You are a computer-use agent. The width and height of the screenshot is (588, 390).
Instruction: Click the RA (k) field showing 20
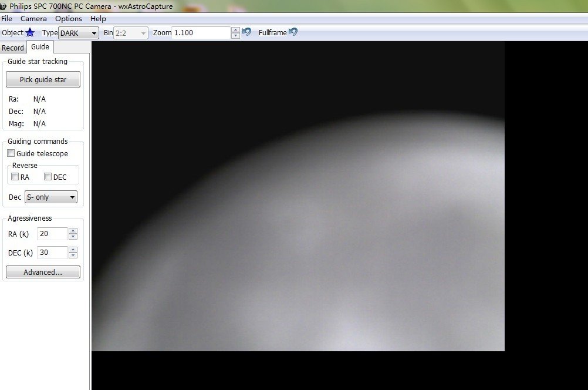click(x=52, y=234)
